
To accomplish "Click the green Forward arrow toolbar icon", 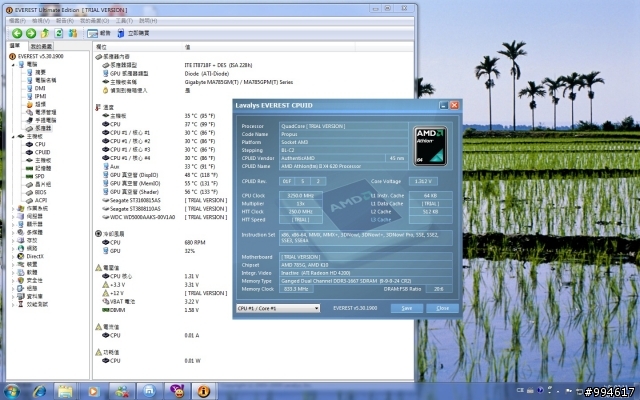I will click(31, 33).
